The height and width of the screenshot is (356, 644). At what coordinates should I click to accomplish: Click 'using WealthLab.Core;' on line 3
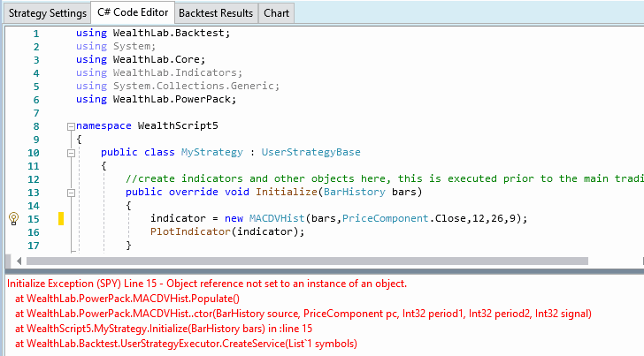tap(141, 59)
